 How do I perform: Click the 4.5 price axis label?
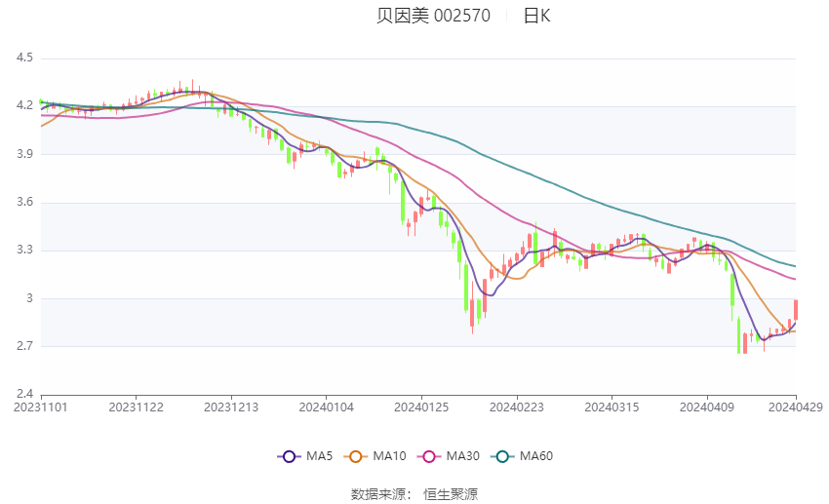coord(25,58)
